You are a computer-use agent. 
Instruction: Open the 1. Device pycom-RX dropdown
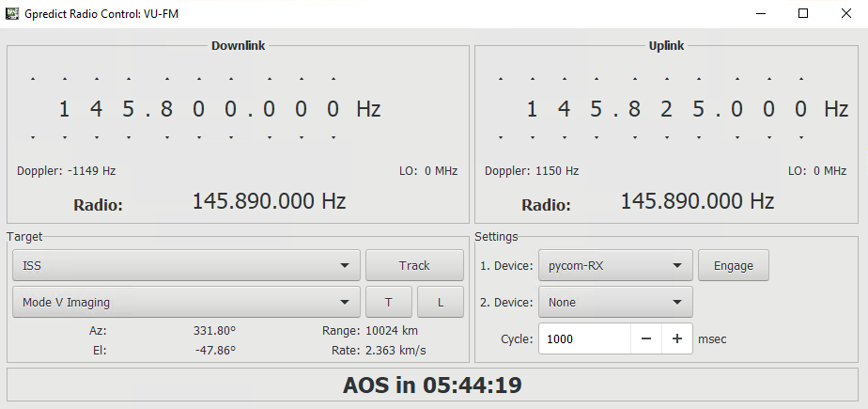[x=615, y=265]
